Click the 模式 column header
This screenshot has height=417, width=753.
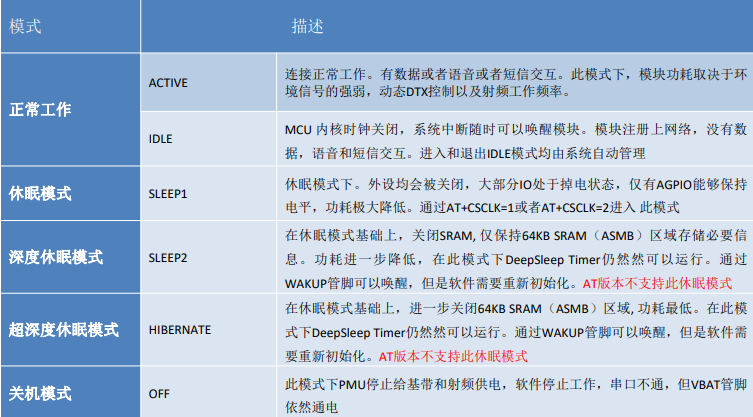click(x=70, y=26)
